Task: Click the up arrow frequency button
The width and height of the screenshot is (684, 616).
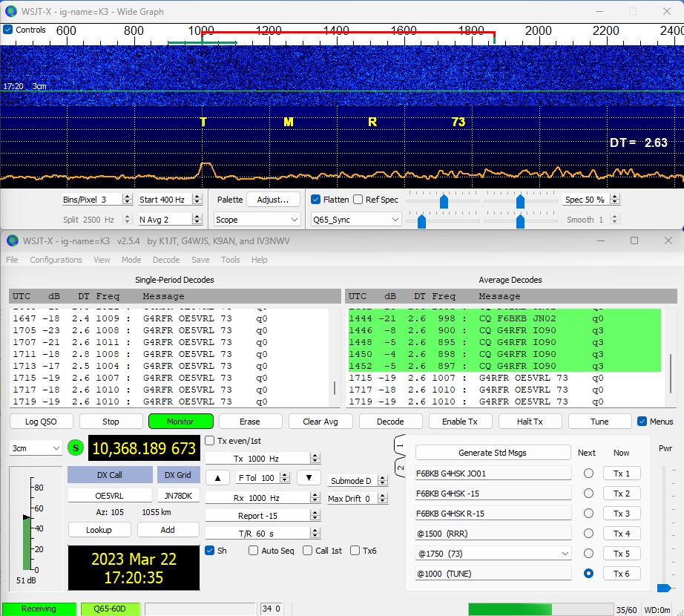Action: [x=217, y=477]
